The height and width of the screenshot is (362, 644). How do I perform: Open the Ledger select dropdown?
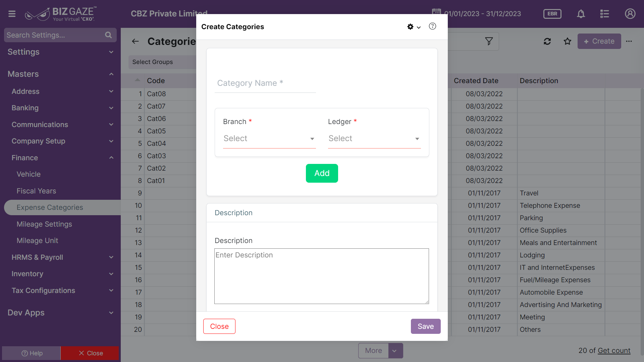374,138
